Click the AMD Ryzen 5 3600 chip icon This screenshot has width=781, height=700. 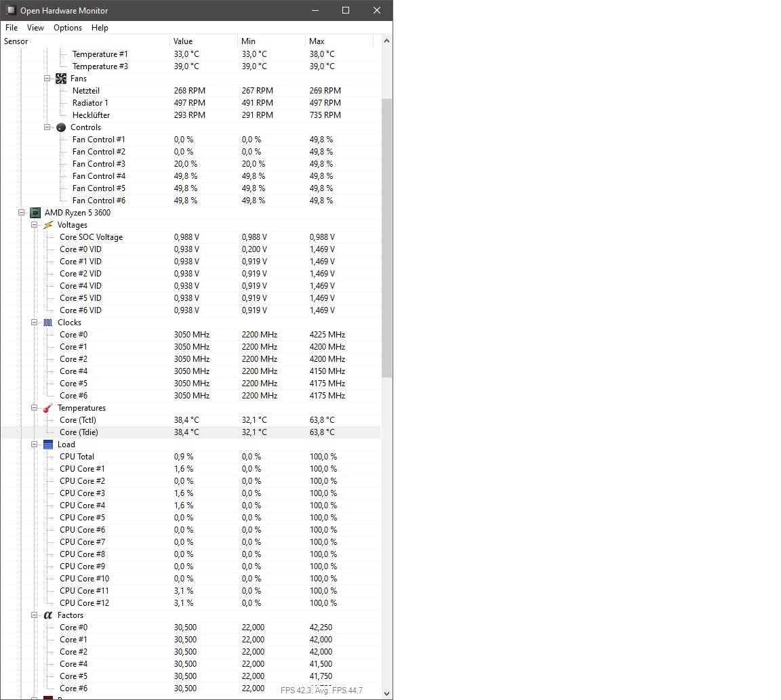click(35, 213)
